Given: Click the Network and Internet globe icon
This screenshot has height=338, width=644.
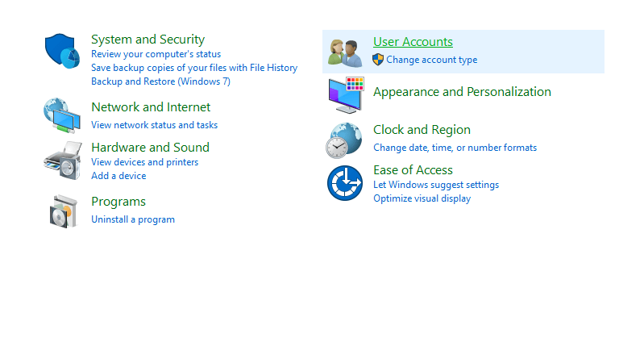Looking at the screenshot, I should click(62, 115).
